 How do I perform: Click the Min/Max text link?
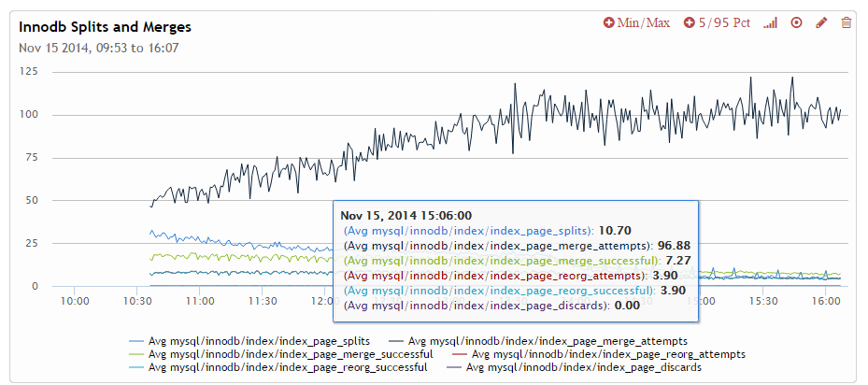(x=644, y=22)
